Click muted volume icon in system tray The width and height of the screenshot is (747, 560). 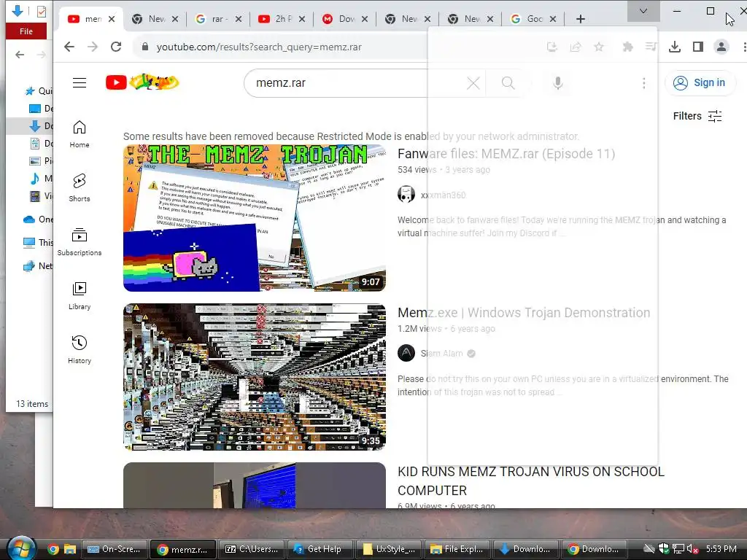point(693,549)
